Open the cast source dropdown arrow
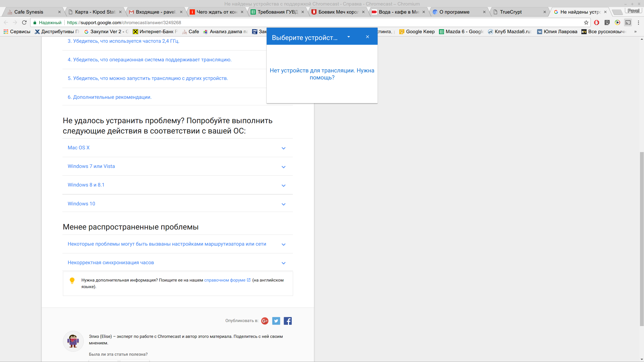Image resolution: width=644 pixels, height=362 pixels. pos(348,37)
